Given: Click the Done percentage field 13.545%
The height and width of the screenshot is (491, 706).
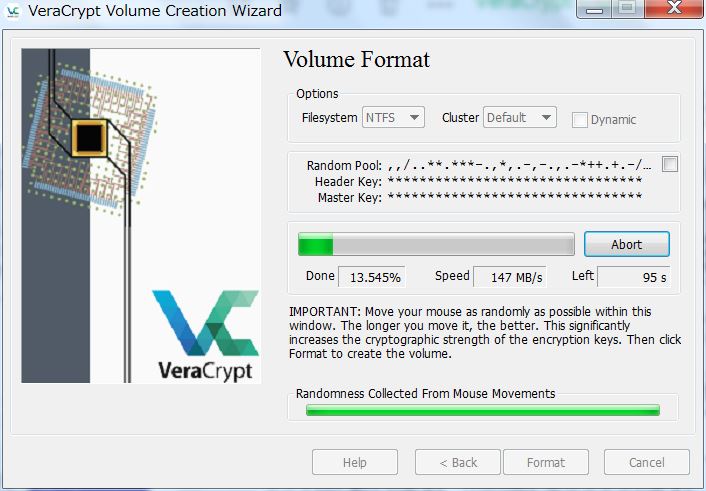Looking at the screenshot, I should point(372,277).
